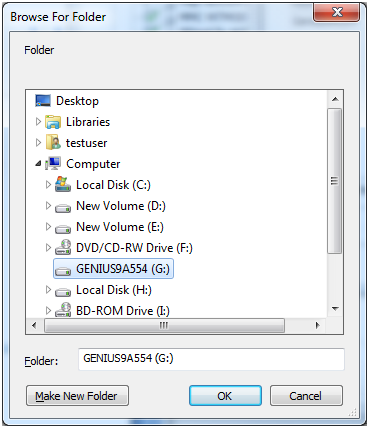The width and height of the screenshot is (369, 428).
Task: Click the Local Disk (C:) drive icon
Action: point(63,184)
